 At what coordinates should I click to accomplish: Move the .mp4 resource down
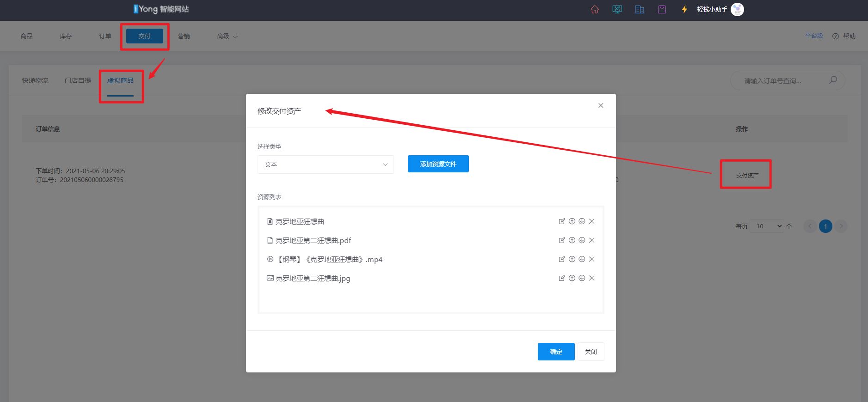pos(582,259)
